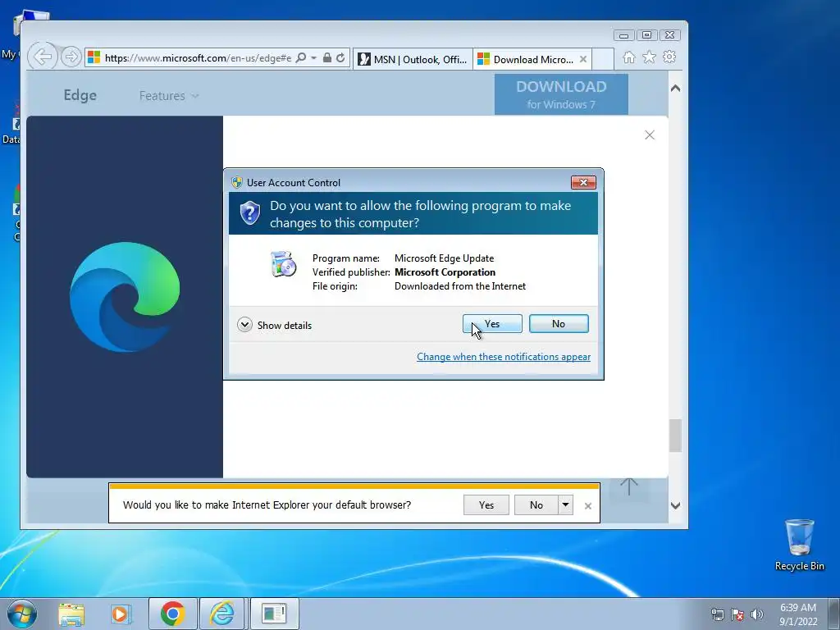Click the IE Home icon
This screenshot has height=630, width=840.
pyautogui.click(x=629, y=57)
